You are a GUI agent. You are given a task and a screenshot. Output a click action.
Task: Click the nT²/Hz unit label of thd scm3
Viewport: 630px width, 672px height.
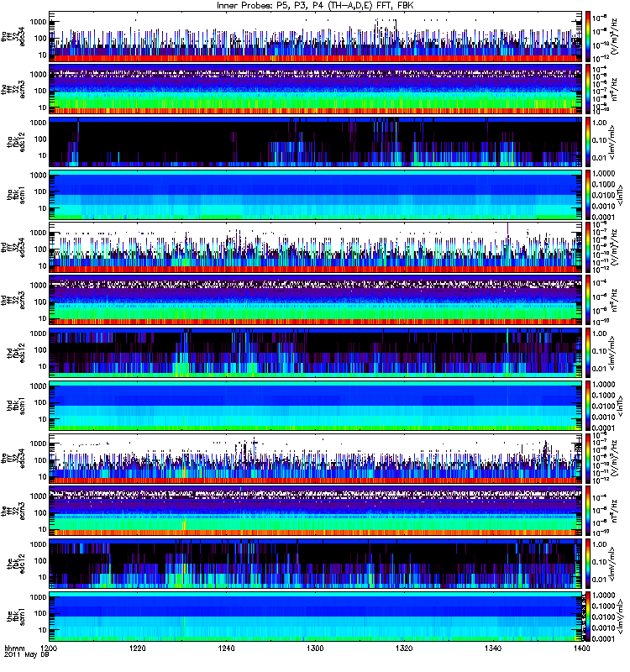[x=615, y=301]
